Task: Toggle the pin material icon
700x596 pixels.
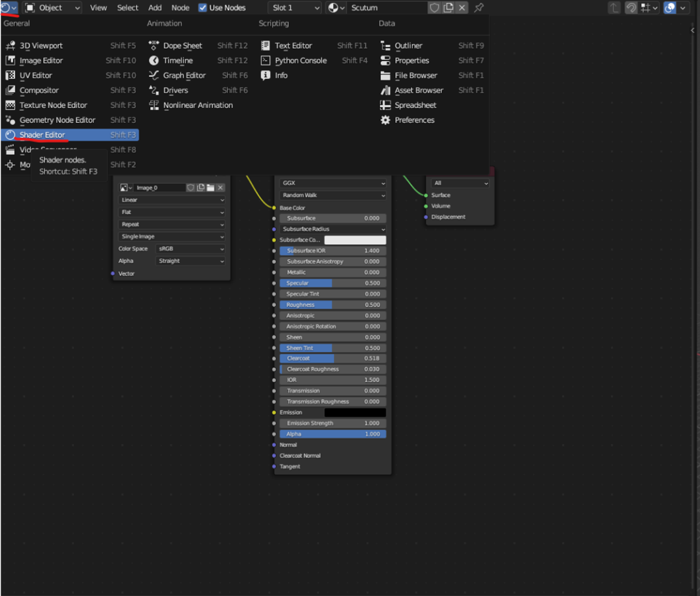Action: tap(479, 7)
